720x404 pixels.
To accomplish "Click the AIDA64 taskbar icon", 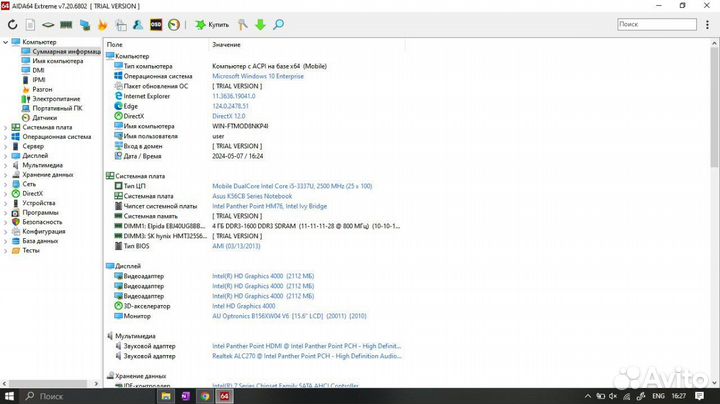I will (225, 396).
